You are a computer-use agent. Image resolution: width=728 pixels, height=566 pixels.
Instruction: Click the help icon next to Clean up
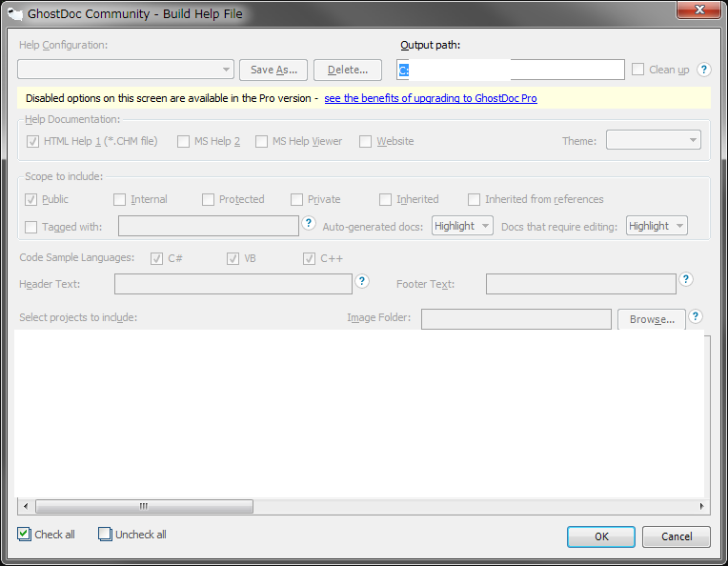(x=704, y=70)
